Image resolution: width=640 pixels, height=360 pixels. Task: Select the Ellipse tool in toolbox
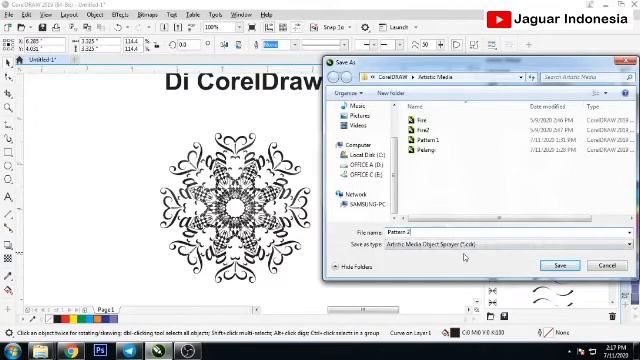tap(8, 166)
